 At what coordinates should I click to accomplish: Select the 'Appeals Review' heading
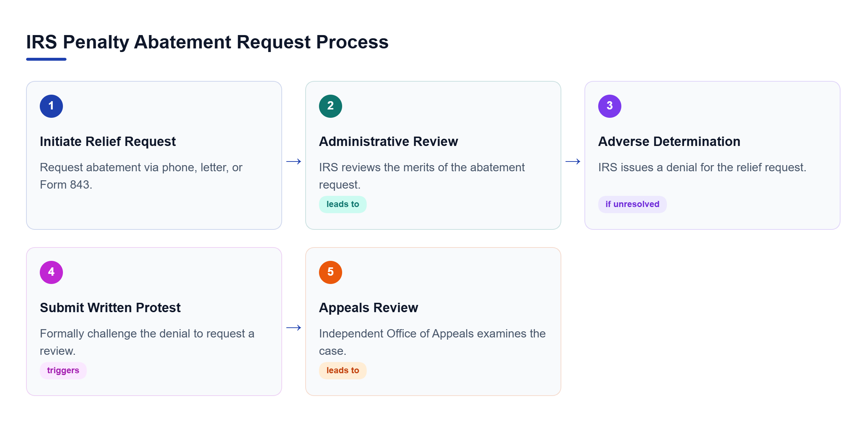point(369,308)
